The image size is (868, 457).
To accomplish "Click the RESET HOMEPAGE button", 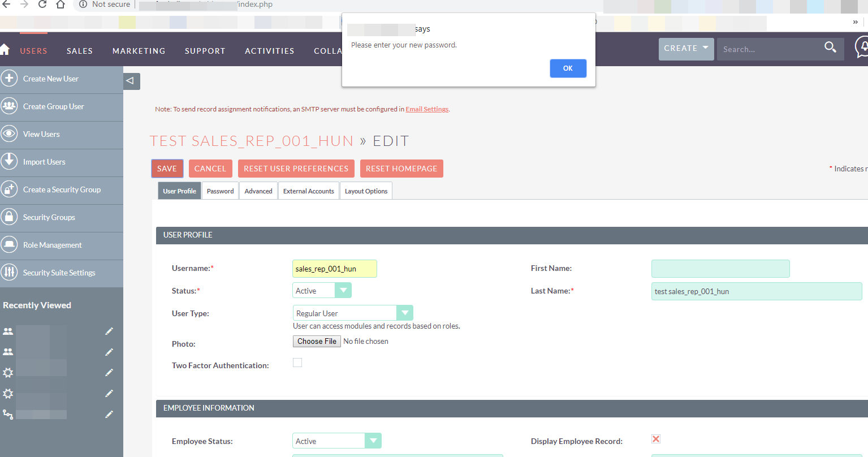I will (401, 169).
